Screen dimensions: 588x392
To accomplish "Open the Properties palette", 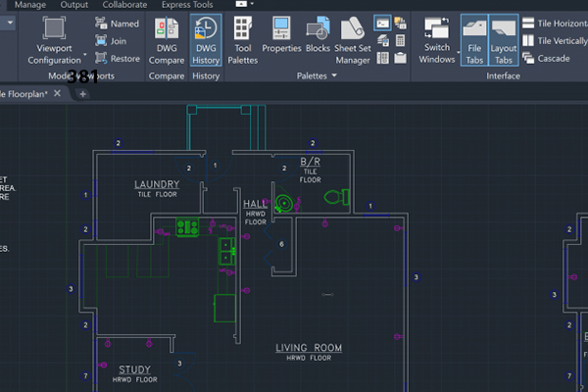I will click(281, 35).
